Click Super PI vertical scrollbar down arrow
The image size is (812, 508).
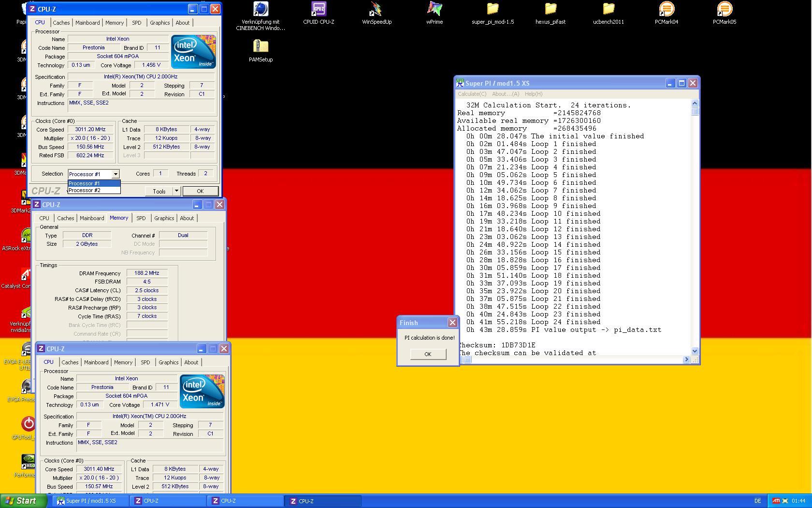click(x=695, y=351)
